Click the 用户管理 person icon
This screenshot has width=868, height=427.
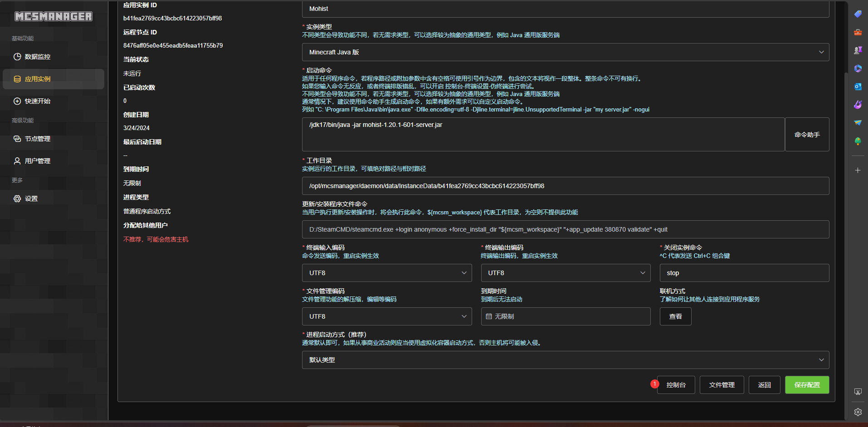pos(17,161)
